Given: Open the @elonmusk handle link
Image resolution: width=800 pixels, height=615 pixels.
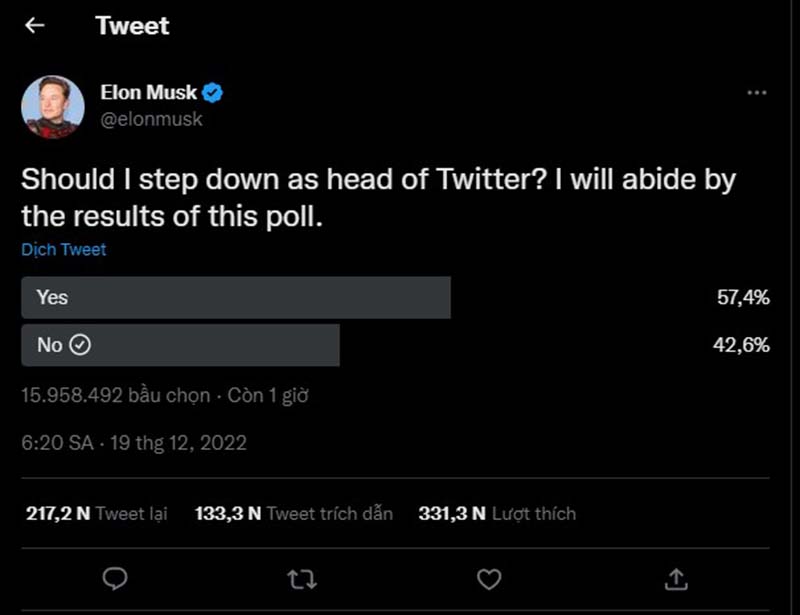Looking at the screenshot, I should [x=150, y=119].
